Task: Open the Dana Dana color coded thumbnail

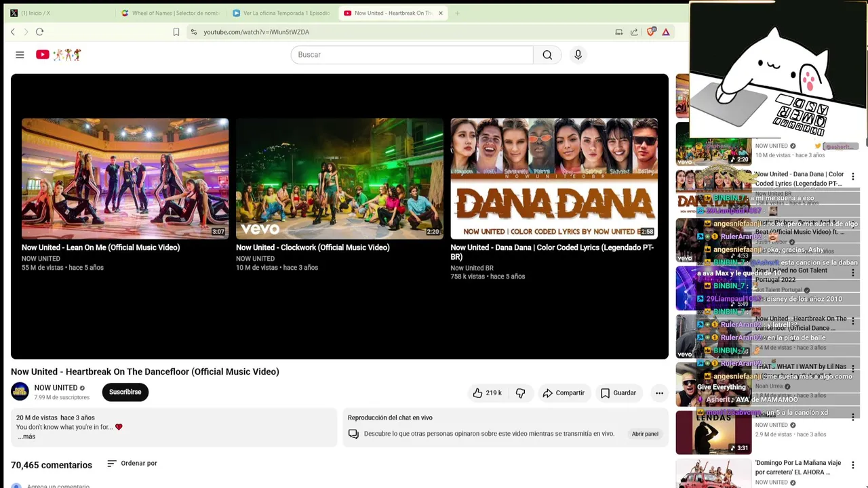Action: pos(554,179)
